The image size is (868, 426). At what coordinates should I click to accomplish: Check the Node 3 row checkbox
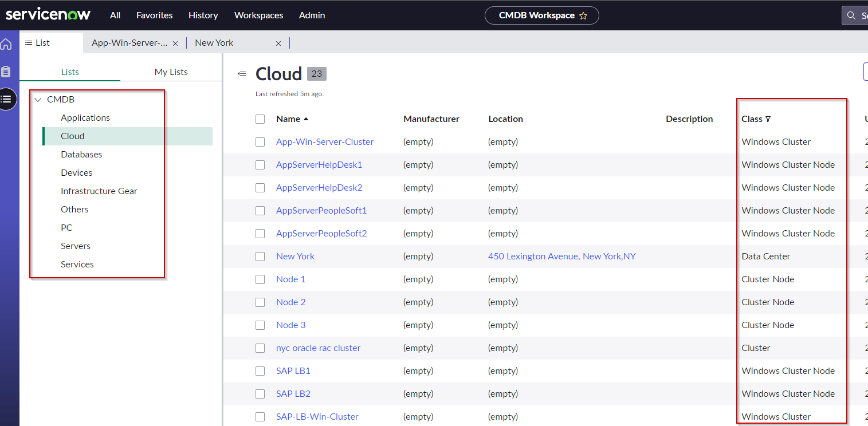260,325
